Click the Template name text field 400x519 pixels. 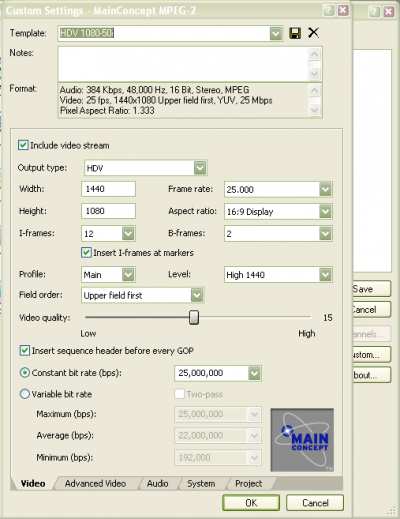point(164,33)
